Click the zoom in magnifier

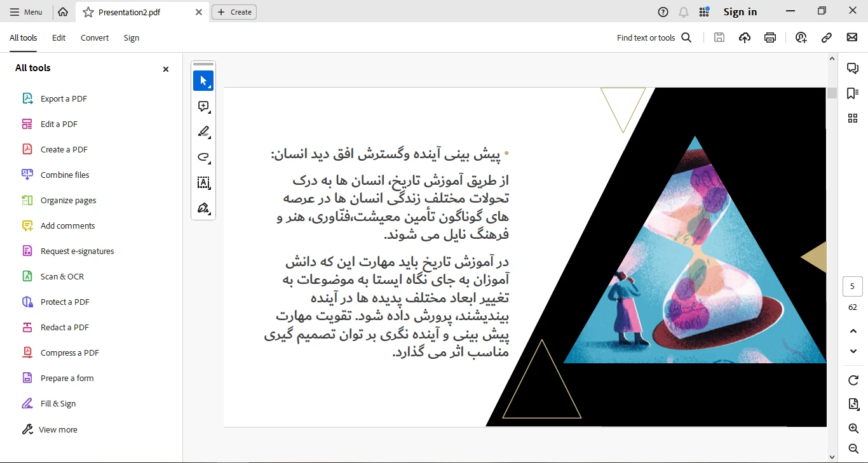pos(853,429)
